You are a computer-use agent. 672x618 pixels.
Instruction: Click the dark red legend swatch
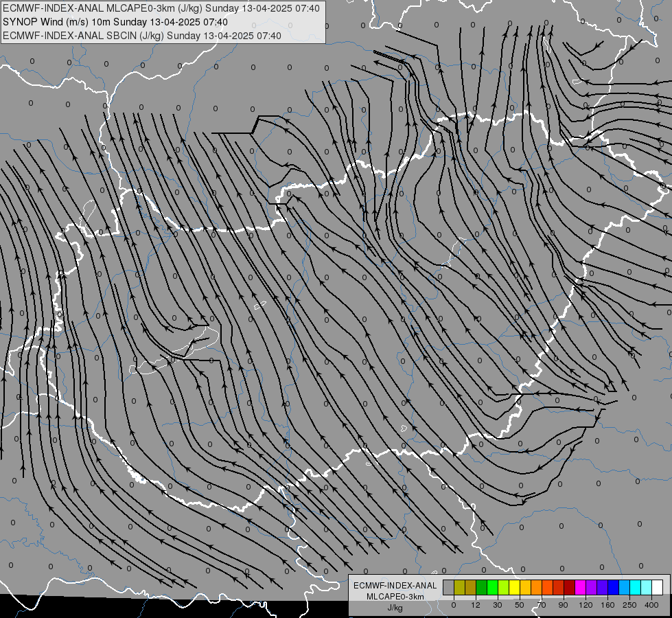(x=569, y=587)
